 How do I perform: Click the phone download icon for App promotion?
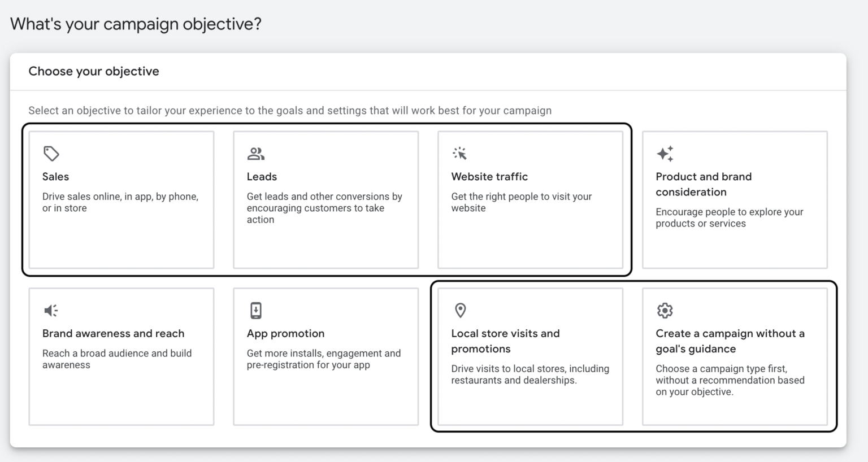click(255, 310)
